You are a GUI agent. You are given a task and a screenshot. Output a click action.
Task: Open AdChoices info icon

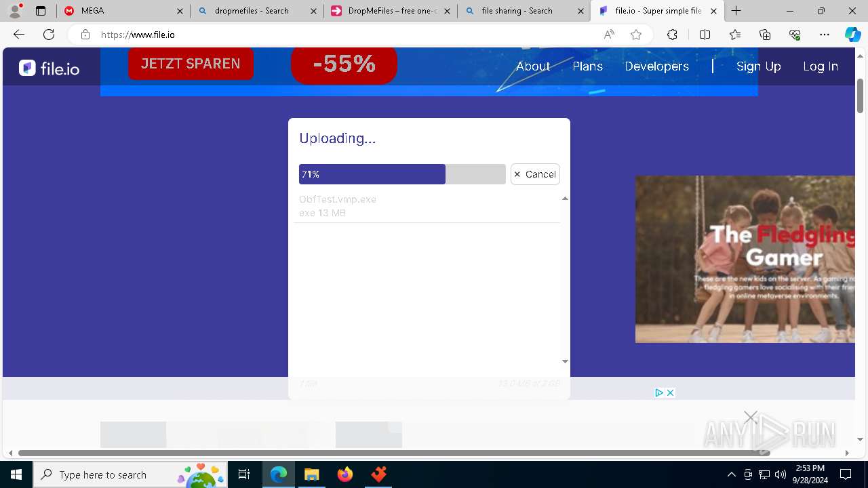click(659, 392)
